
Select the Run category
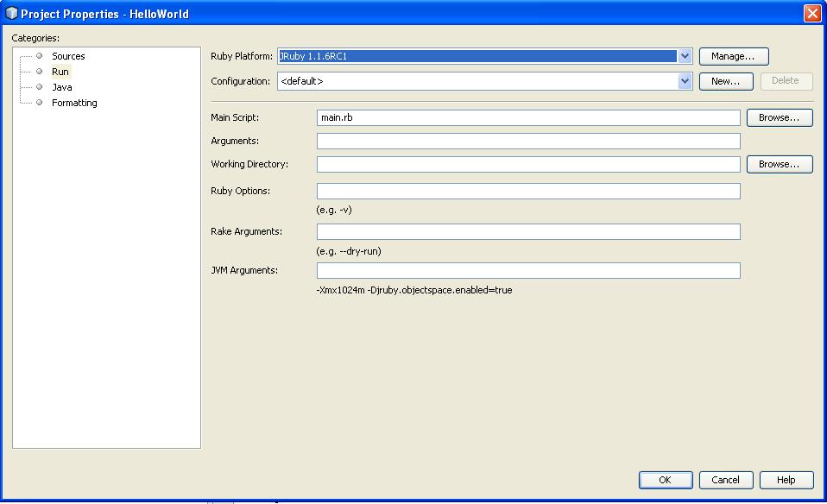pos(60,72)
